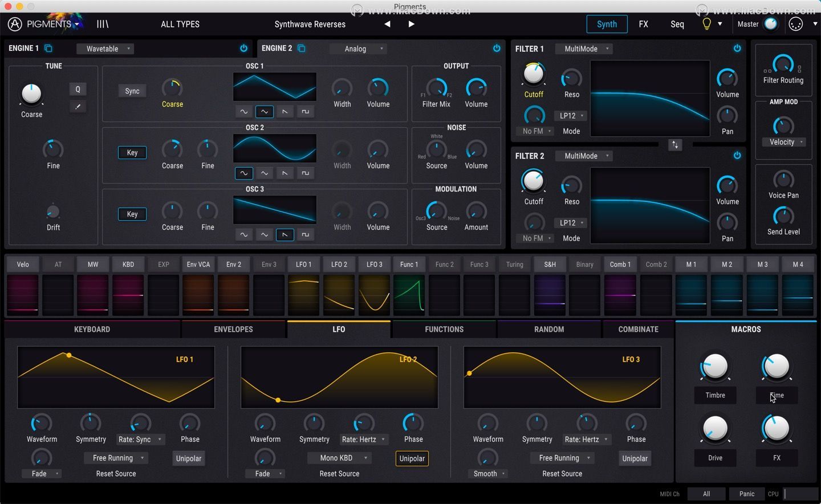Click the pencil edit icon in Tune

78,107
